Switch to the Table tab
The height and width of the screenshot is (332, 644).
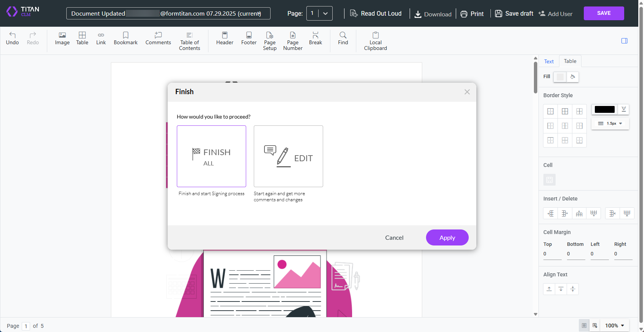[x=570, y=61]
